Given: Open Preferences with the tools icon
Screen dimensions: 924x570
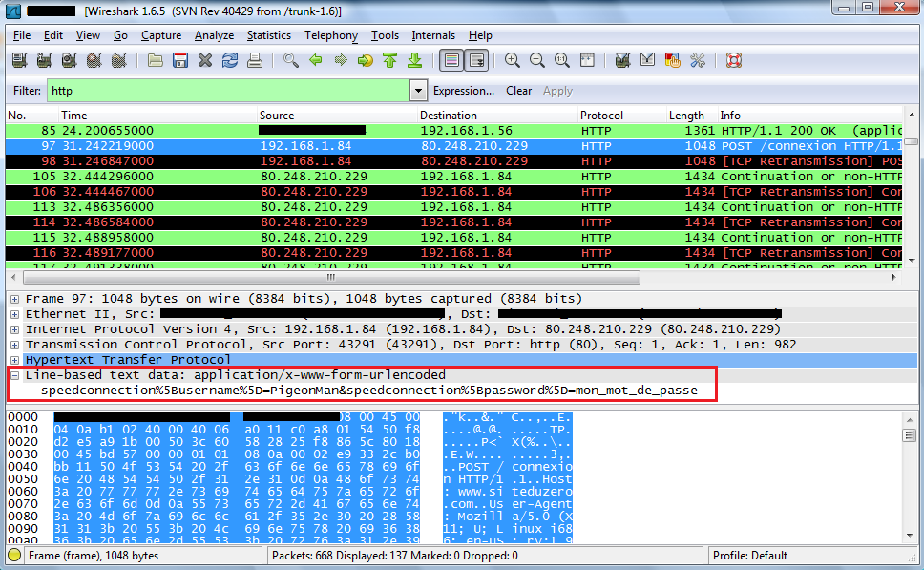Looking at the screenshot, I should 698,60.
